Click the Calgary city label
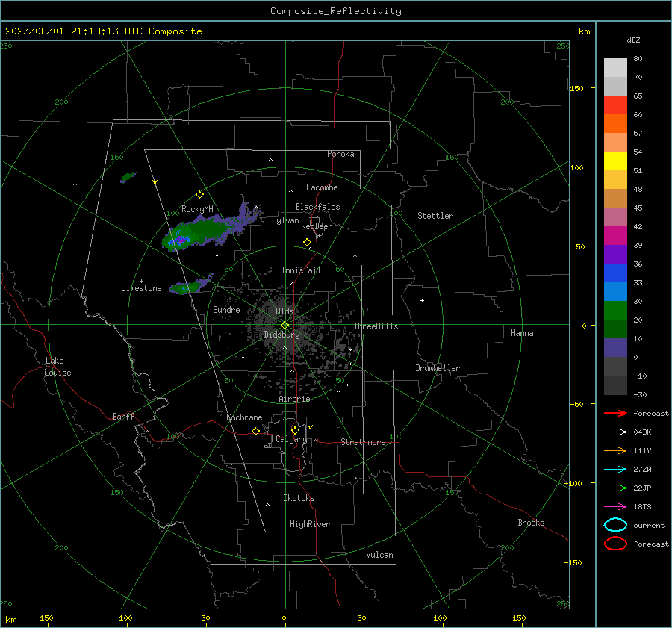Viewport: 672px width, 628px height. click(291, 439)
